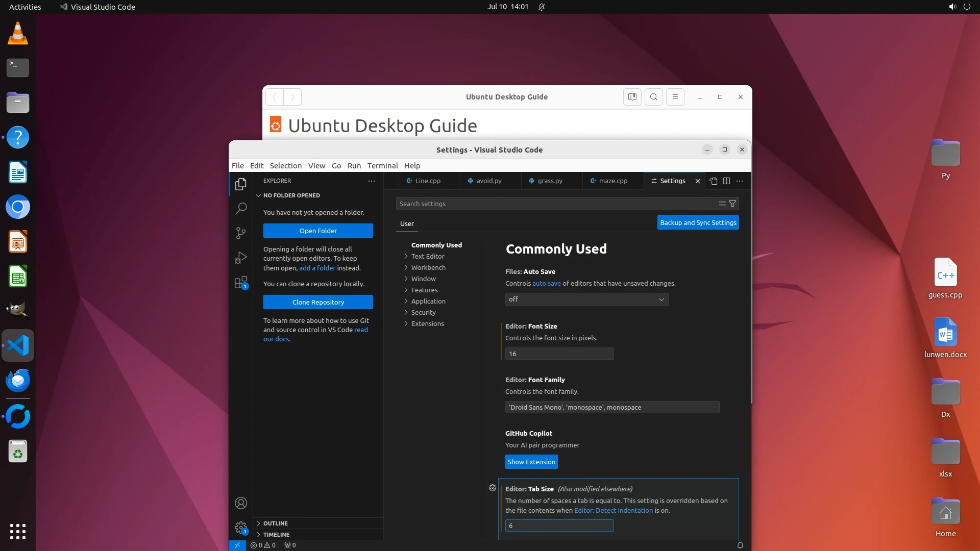Screen dimensions: 980x551
Task: Expand the Text Editor settings category
Action: coord(428,256)
